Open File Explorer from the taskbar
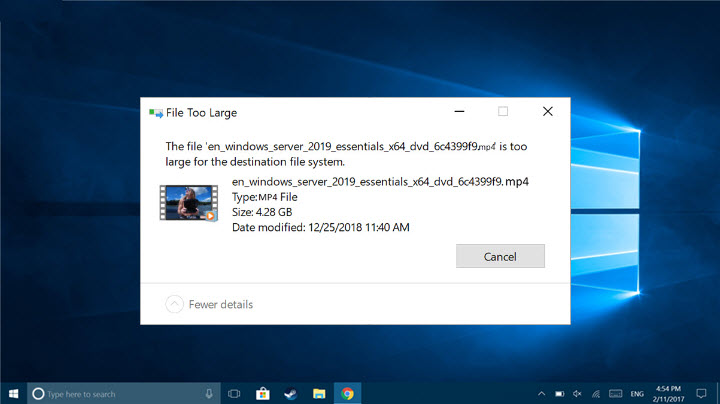 coord(319,393)
